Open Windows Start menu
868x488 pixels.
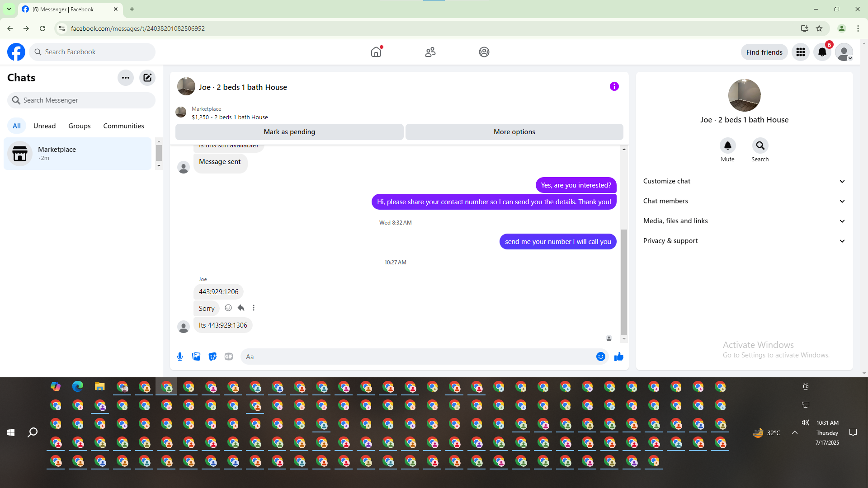[11, 432]
